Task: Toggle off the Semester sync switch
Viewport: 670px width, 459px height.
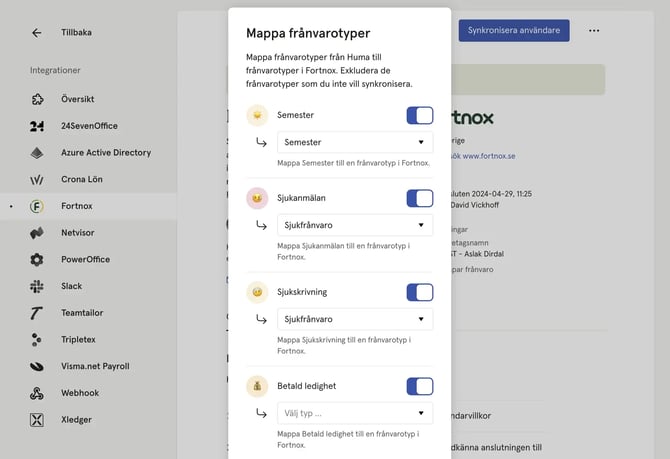Action: (420, 115)
